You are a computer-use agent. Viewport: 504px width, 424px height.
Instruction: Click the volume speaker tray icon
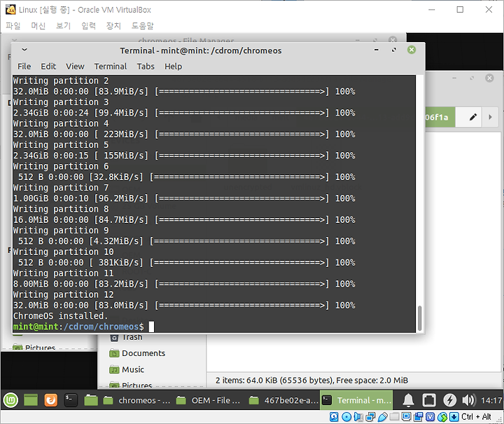pyautogui.click(x=468, y=400)
